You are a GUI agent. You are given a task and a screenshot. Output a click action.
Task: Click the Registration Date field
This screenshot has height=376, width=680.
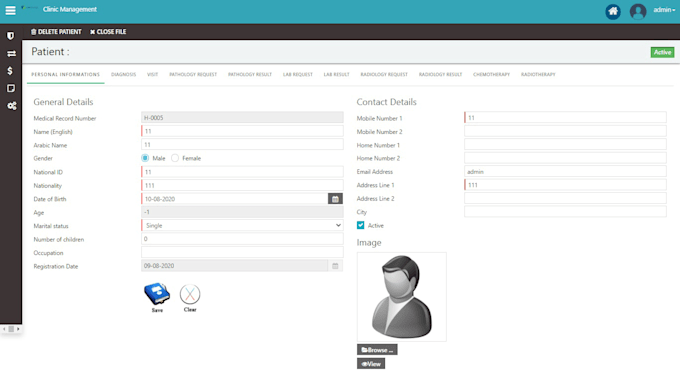pyautogui.click(x=235, y=266)
